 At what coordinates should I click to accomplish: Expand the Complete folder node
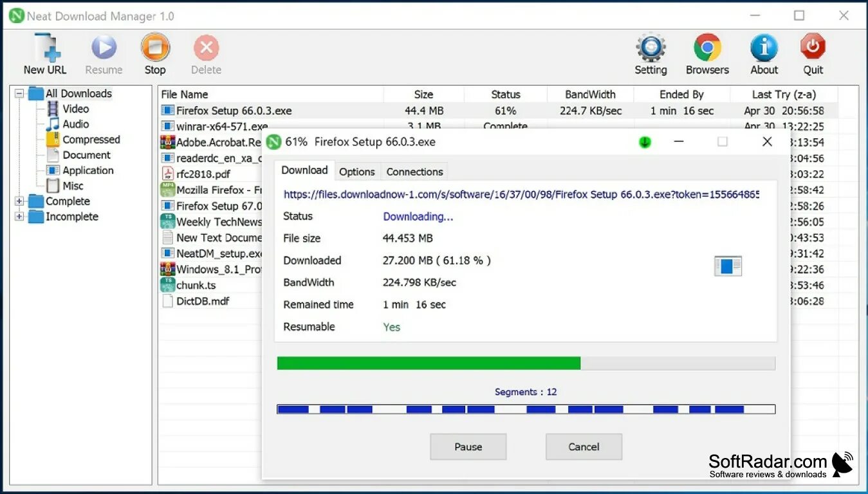[x=19, y=201]
